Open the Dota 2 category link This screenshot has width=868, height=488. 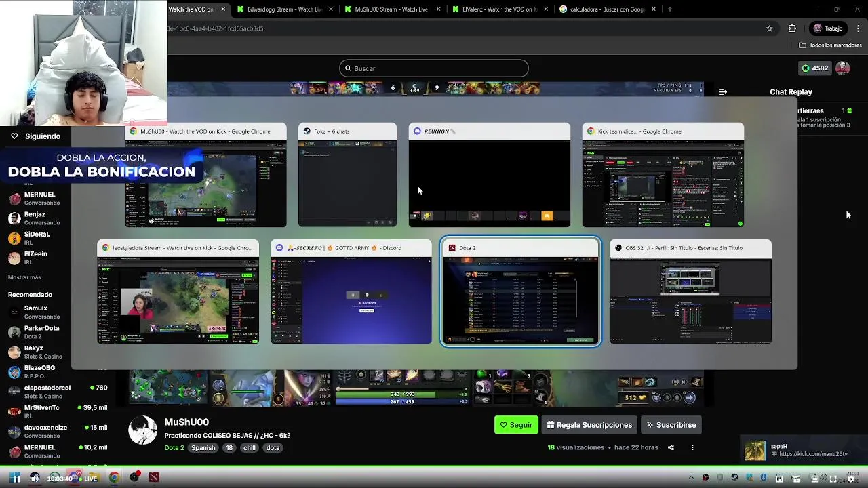[174, 447]
